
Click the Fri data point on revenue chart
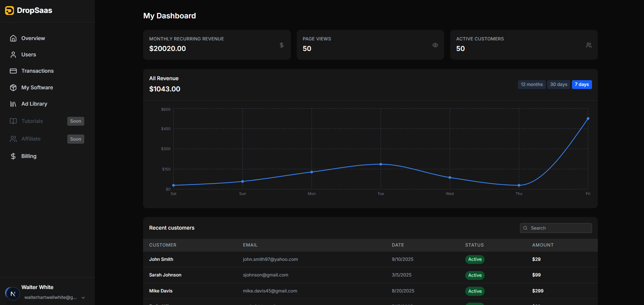pos(588,119)
